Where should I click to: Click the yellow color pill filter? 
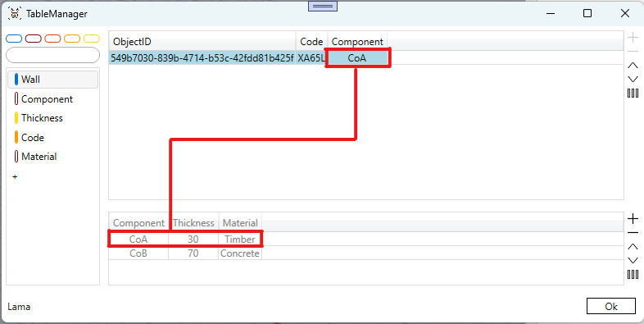pyautogui.click(x=92, y=39)
